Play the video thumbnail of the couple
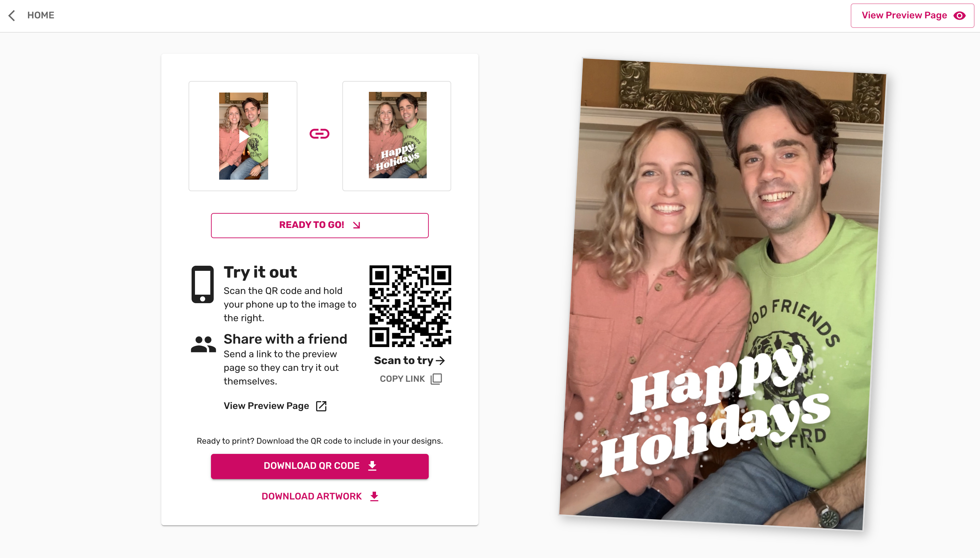The image size is (980, 558). [243, 136]
